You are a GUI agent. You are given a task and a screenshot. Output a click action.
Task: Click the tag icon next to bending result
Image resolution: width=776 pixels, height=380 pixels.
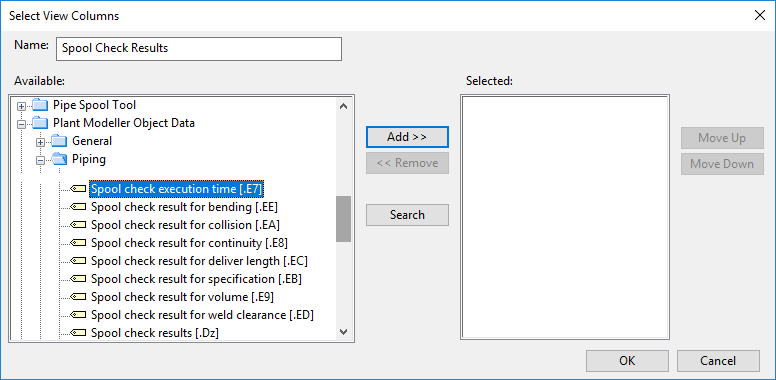78,207
